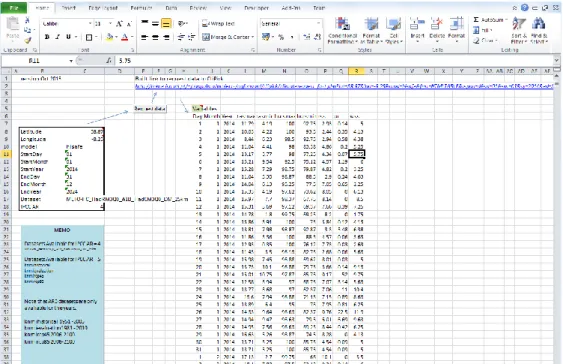This screenshot has height=364, width=563.
Task: Open the File tab
Action: click(x=14, y=8)
